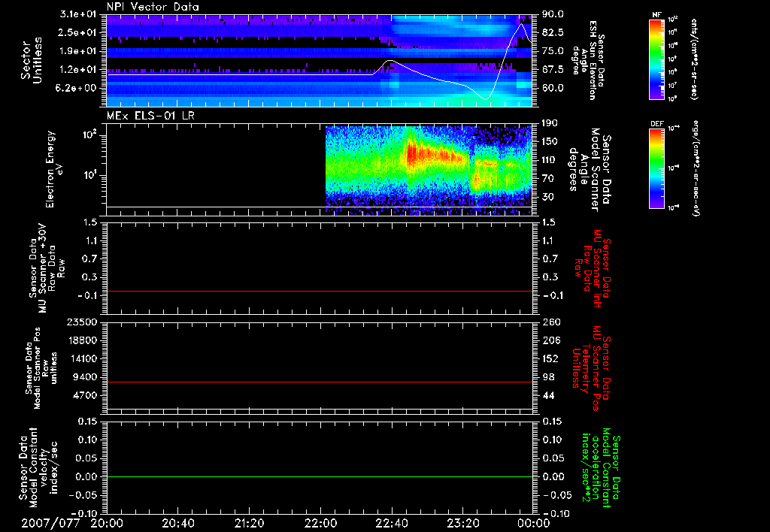Screen dimensions: 770x532
Task: Select the 'Model Scanner Pos Raw unitless' axis title
Action: [41, 368]
